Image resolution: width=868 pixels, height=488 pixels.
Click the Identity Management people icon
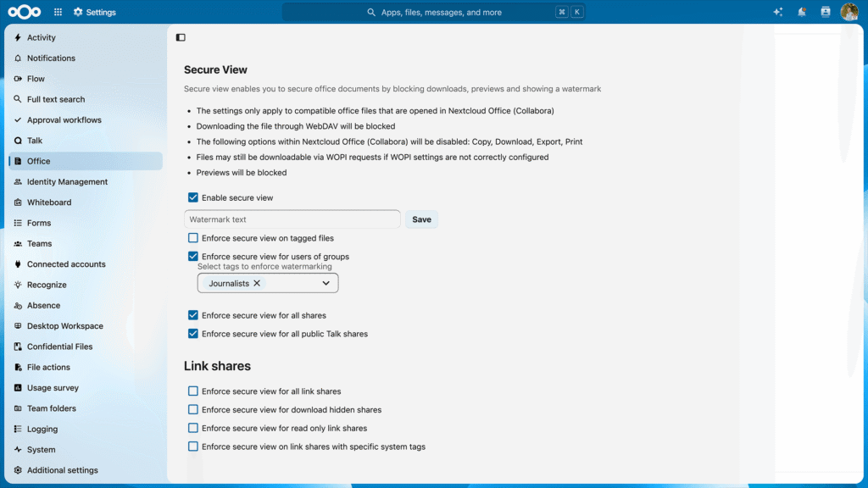pyautogui.click(x=18, y=181)
